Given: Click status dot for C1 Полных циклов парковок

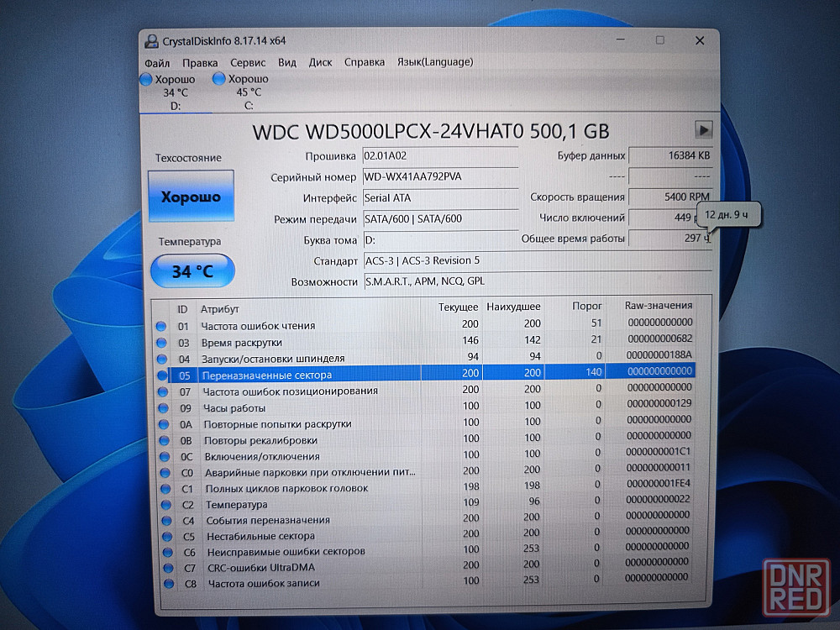Looking at the screenshot, I should (165, 489).
